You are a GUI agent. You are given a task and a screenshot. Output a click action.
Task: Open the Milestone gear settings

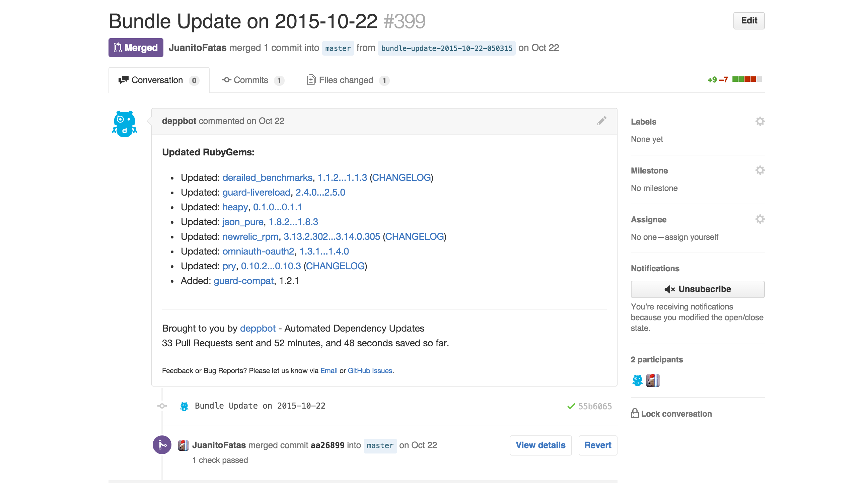760,170
